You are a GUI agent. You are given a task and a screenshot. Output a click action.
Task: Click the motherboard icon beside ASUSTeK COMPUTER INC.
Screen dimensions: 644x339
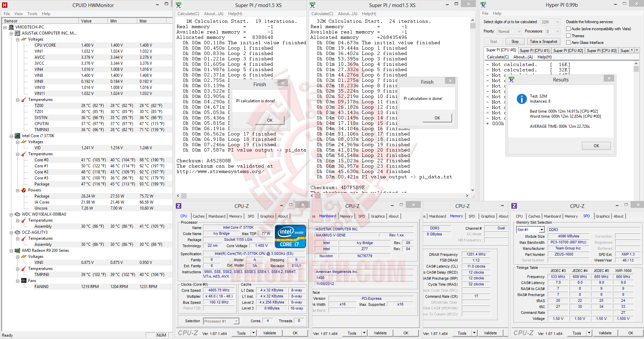(17, 33)
